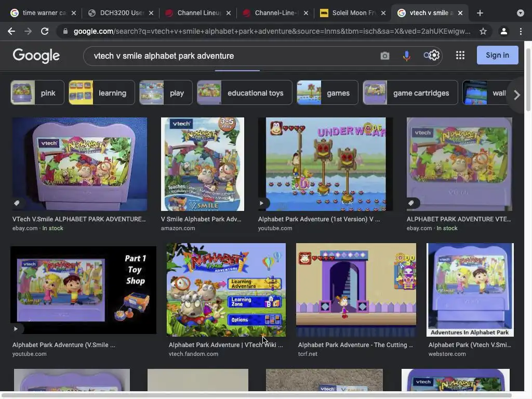Screen dimensions: 532x399
Task: Filter images by 'learning' chip
Action: [102, 92]
